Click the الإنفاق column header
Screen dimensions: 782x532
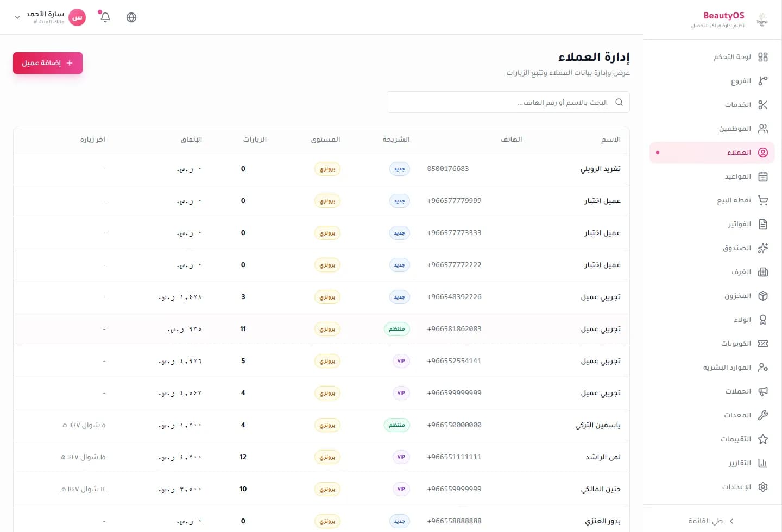pyautogui.click(x=191, y=140)
